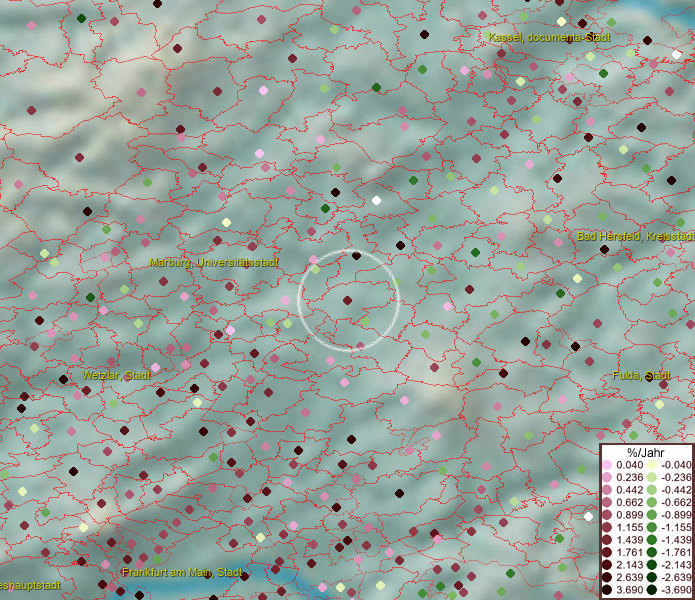695x600 pixels.
Task: Click the legend value text 0.040
Action: coord(630,465)
